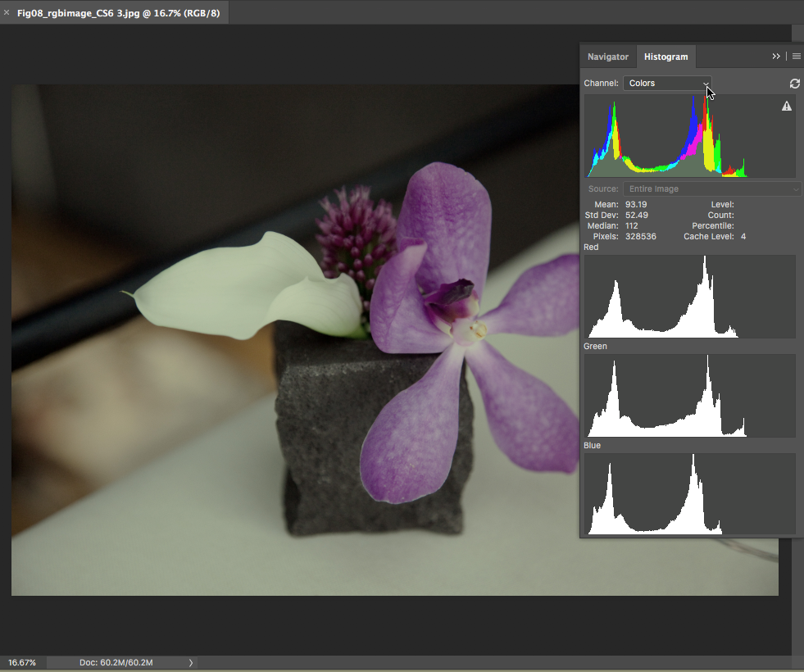Click the Blue channel histogram

click(689, 494)
